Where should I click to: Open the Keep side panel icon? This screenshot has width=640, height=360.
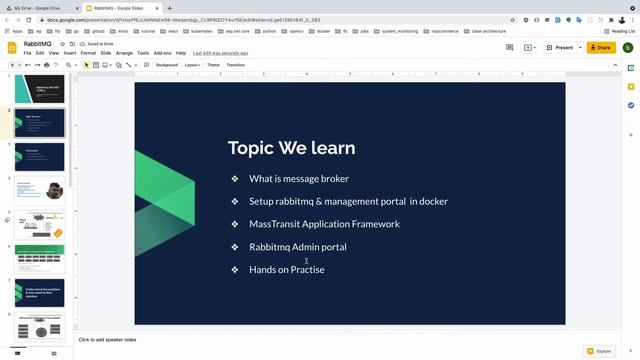pyautogui.click(x=631, y=87)
